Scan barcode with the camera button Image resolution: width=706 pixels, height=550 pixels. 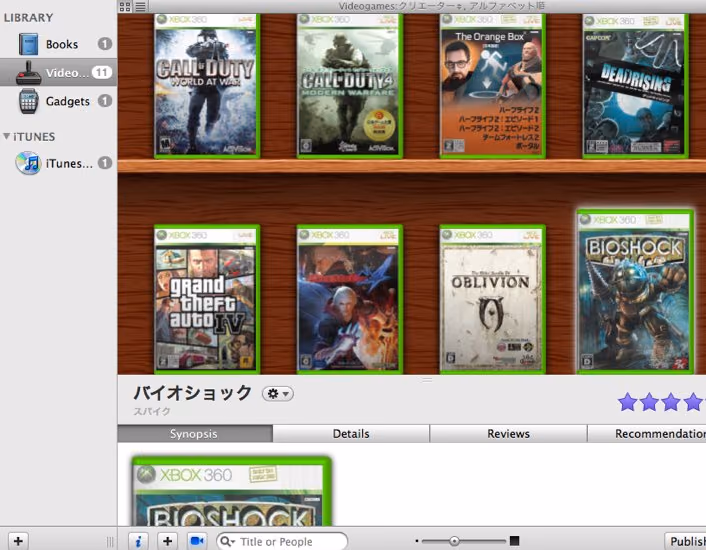(x=197, y=541)
